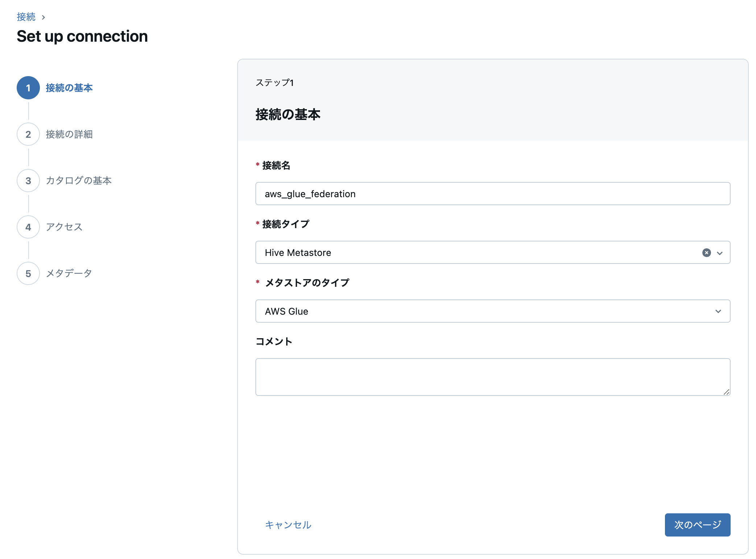Click the step 5 circle icon
The height and width of the screenshot is (559, 756).
click(28, 273)
